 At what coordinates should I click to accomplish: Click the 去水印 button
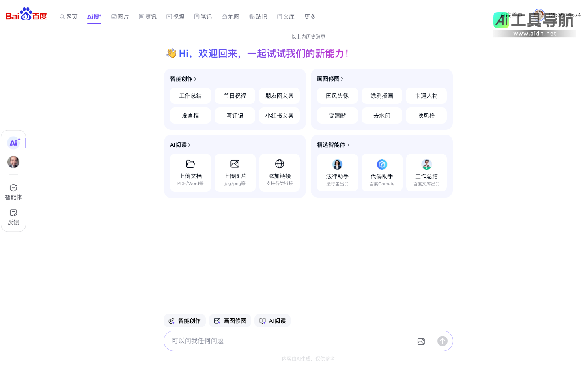[382, 116]
